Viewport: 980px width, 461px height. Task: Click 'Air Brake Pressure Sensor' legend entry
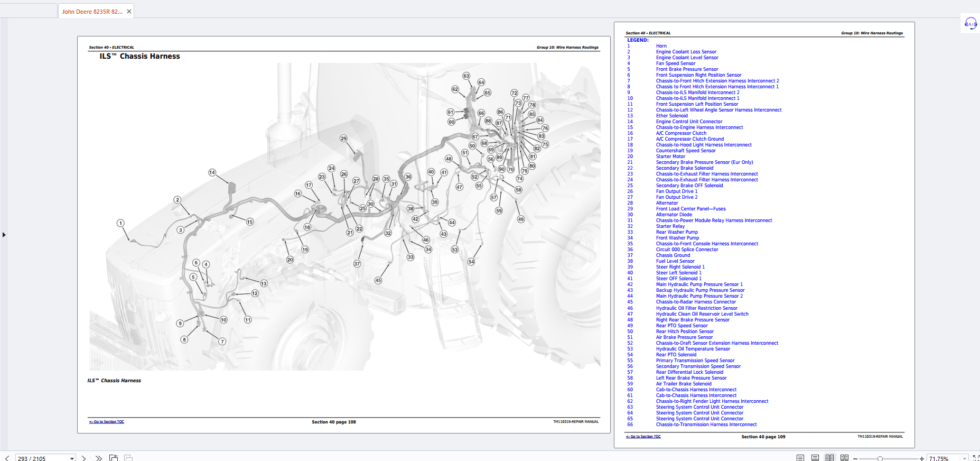tap(684, 337)
